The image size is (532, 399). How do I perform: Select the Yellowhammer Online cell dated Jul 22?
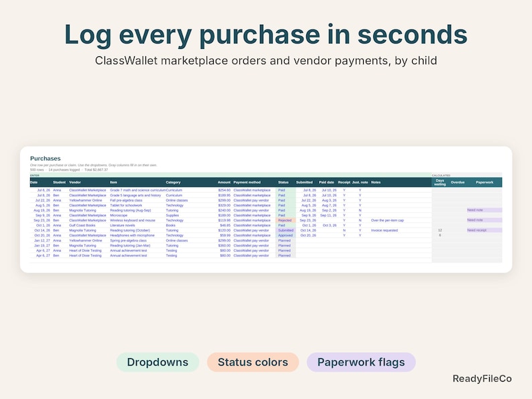(x=86, y=200)
